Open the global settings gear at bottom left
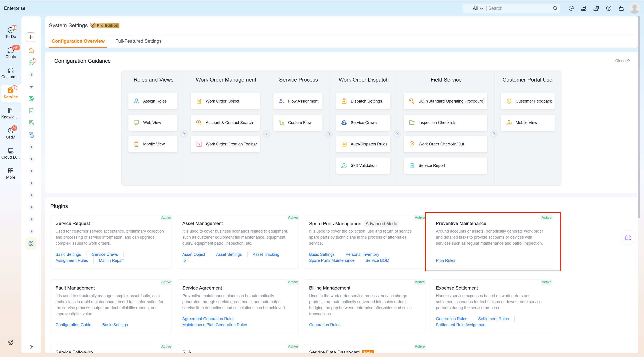This screenshot has height=357, width=644. tap(11, 342)
